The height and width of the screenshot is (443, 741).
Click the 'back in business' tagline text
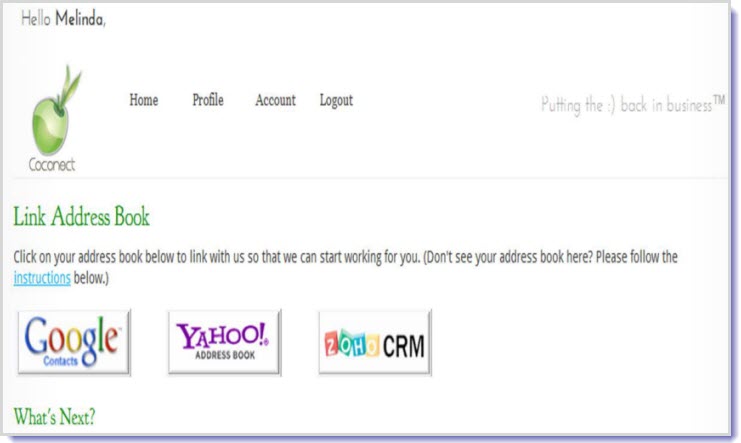click(x=665, y=105)
